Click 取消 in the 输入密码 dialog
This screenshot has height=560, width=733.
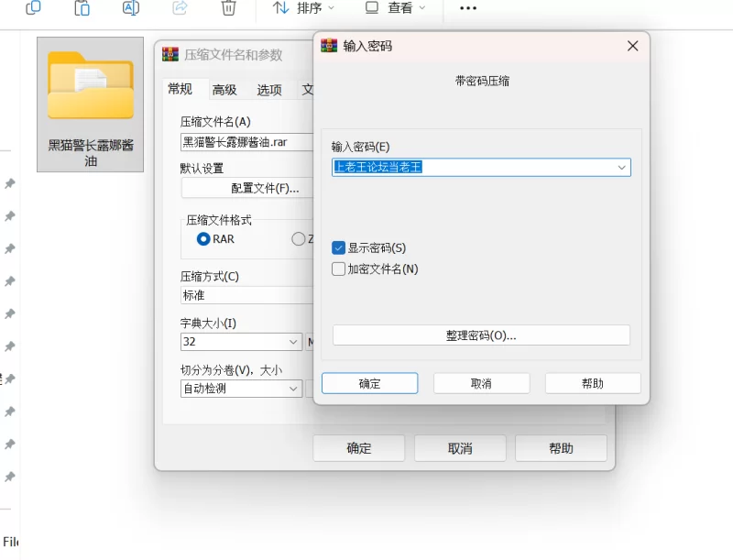[482, 383]
